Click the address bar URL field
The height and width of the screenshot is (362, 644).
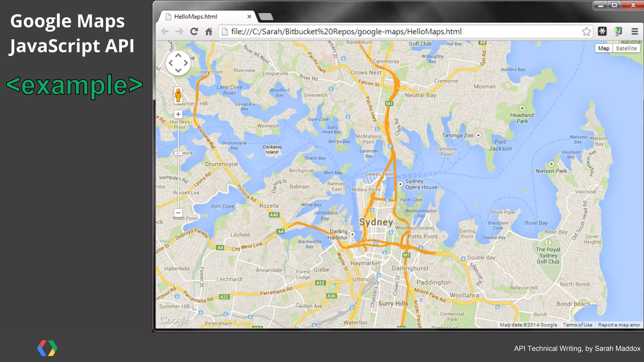point(346,31)
